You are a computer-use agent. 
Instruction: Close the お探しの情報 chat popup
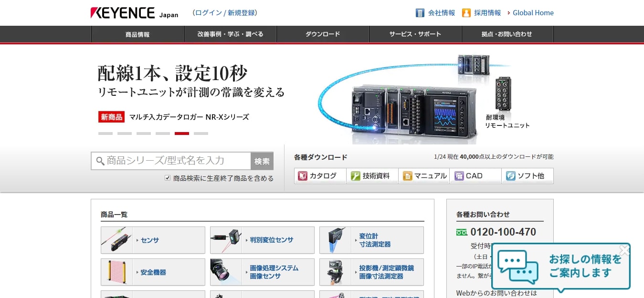pos(624,250)
